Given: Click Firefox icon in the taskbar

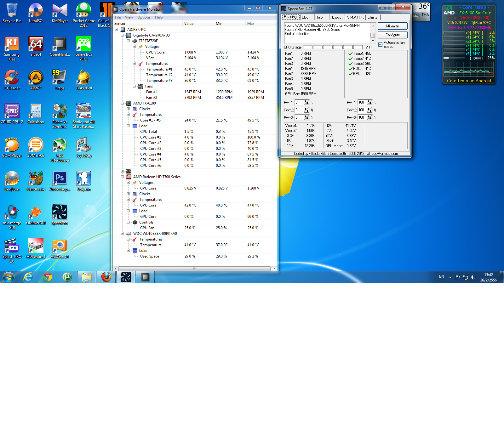Looking at the screenshot, I should click(106, 277).
